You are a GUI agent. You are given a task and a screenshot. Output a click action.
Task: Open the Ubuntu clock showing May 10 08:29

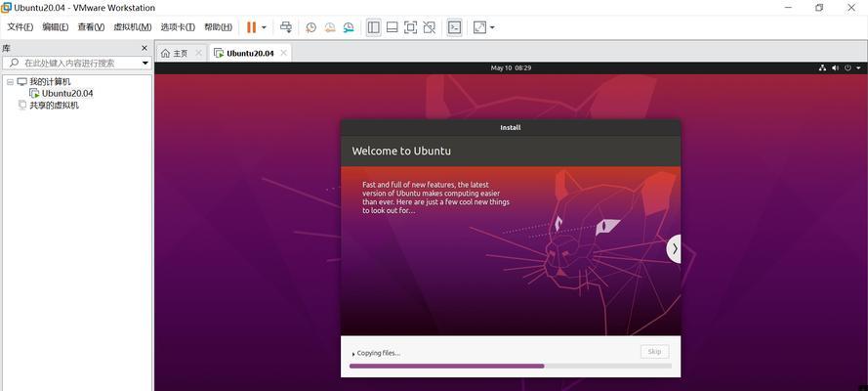coord(511,68)
